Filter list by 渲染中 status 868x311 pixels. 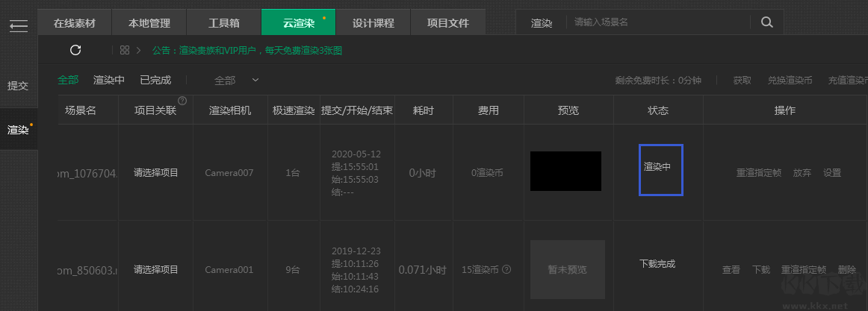point(109,80)
